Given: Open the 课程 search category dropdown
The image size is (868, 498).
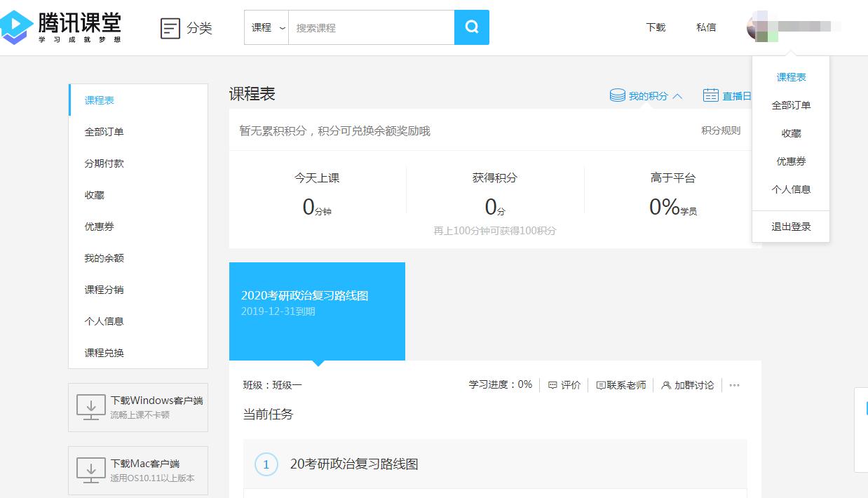Looking at the screenshot, I should click(266, 27).
